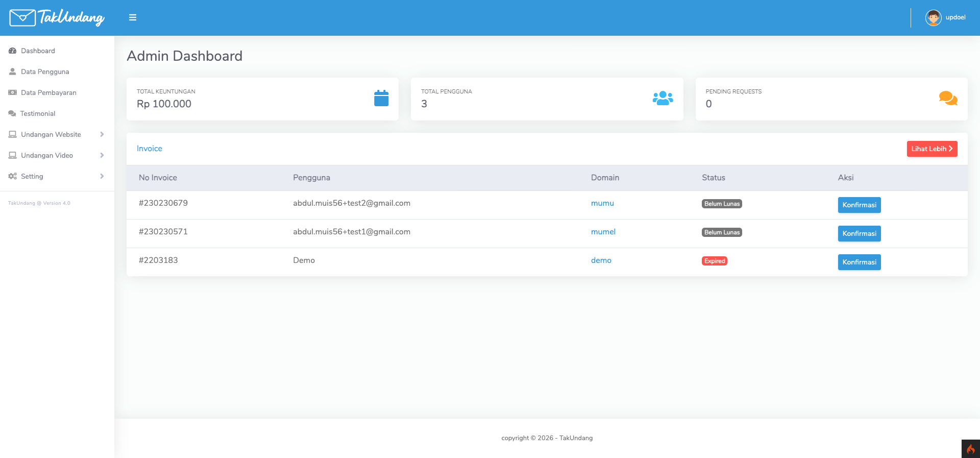
Task: Click the Setting gears icon
Action: 13,176
